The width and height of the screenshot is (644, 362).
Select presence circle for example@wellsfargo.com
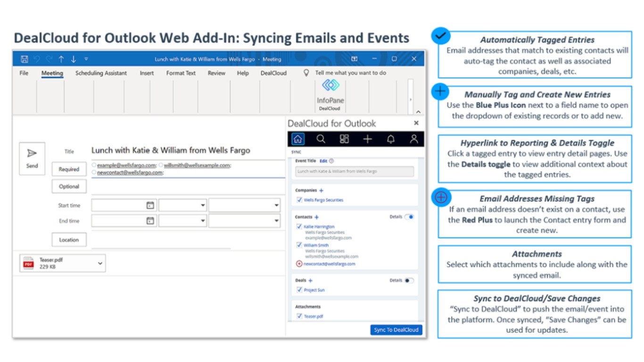click(94, 165)
